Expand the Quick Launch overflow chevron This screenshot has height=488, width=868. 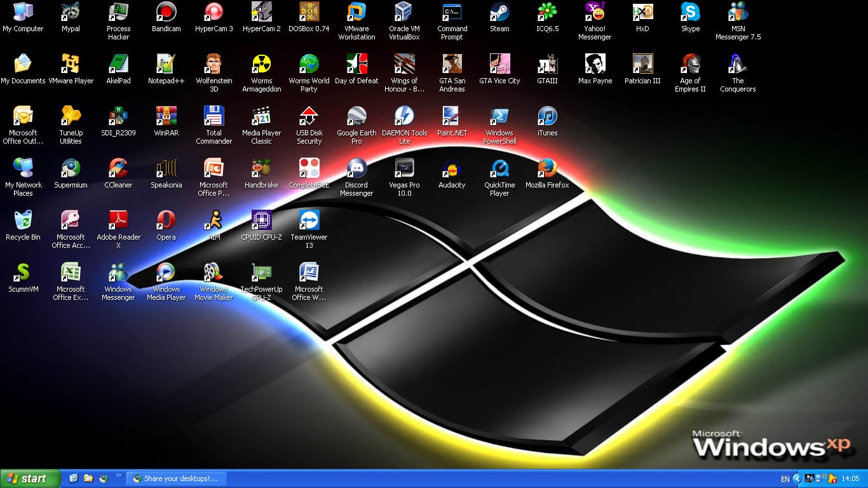click(118, 475)
